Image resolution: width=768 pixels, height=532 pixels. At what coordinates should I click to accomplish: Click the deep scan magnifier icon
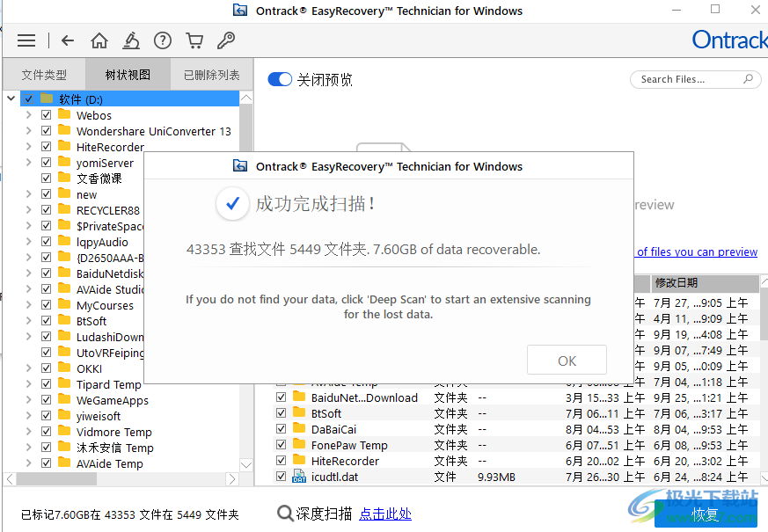click(285, 514)
